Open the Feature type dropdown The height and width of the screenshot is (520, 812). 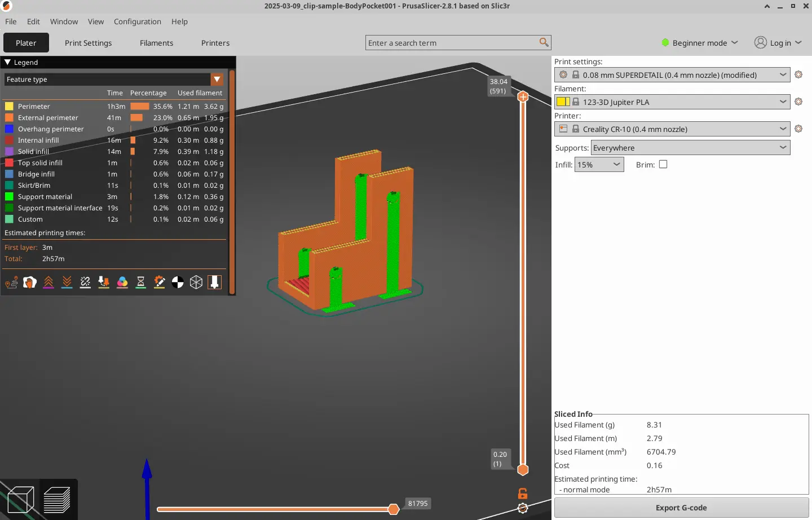pos(217,80)
